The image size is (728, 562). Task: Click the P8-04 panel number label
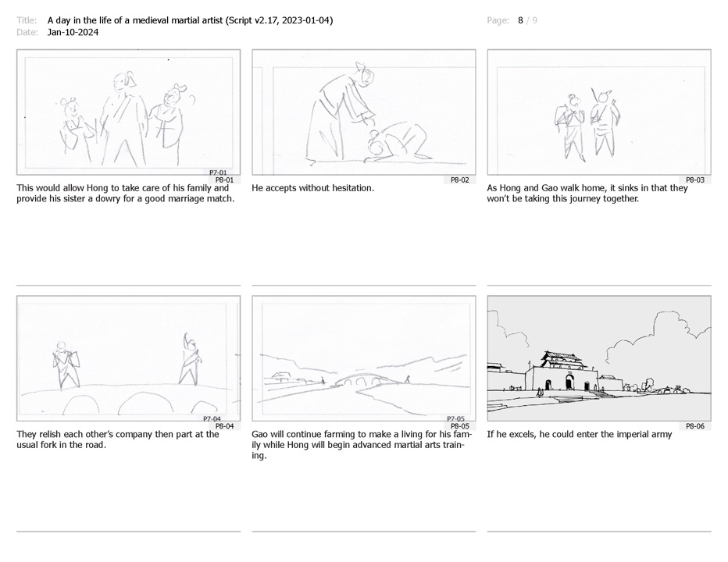click(x=225, y=426)
